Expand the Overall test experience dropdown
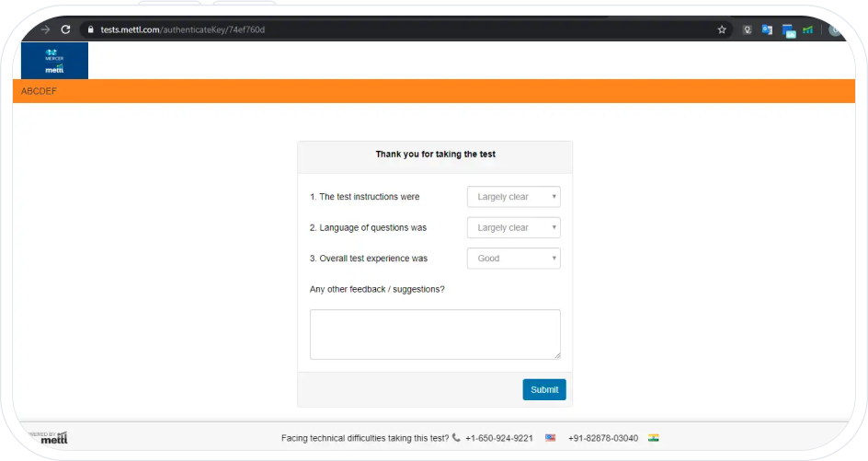 click(x=513, y=259)
